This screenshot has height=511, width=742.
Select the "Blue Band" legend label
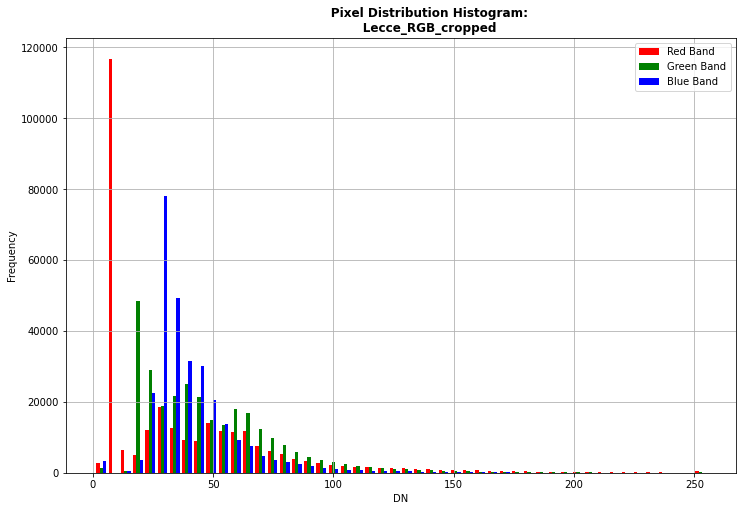pyautogui.click(x=692, y=81)
